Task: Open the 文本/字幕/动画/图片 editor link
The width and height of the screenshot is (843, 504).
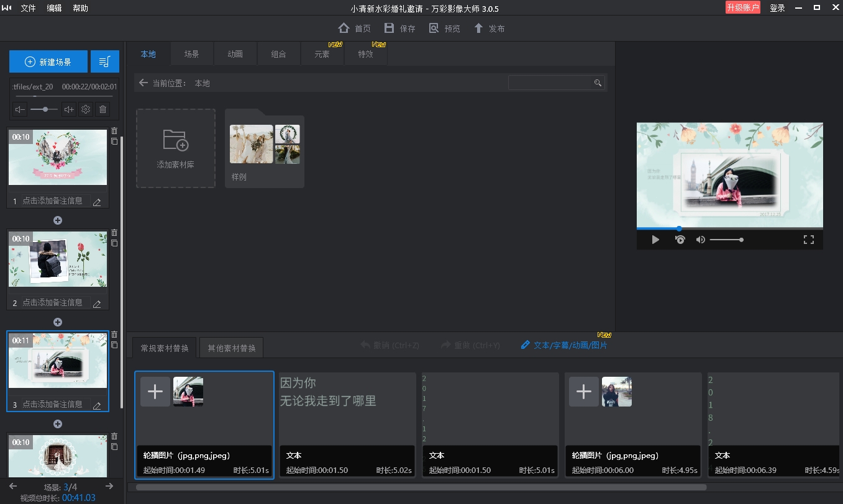Action: (564, 345)
